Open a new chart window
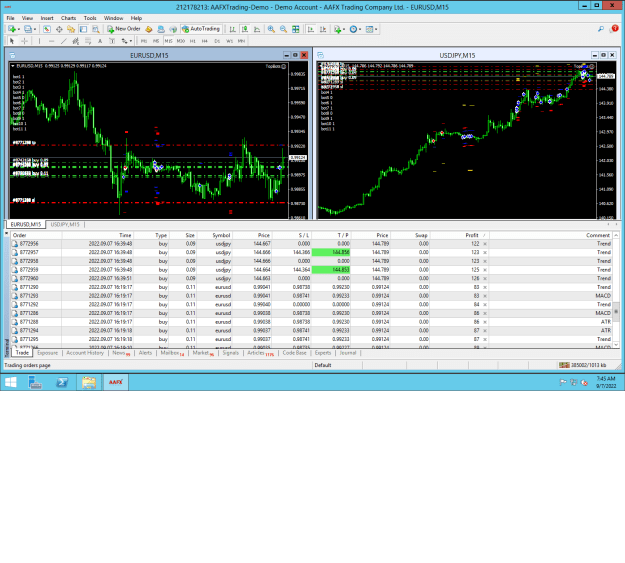625x563 pixels. [12, 29]
